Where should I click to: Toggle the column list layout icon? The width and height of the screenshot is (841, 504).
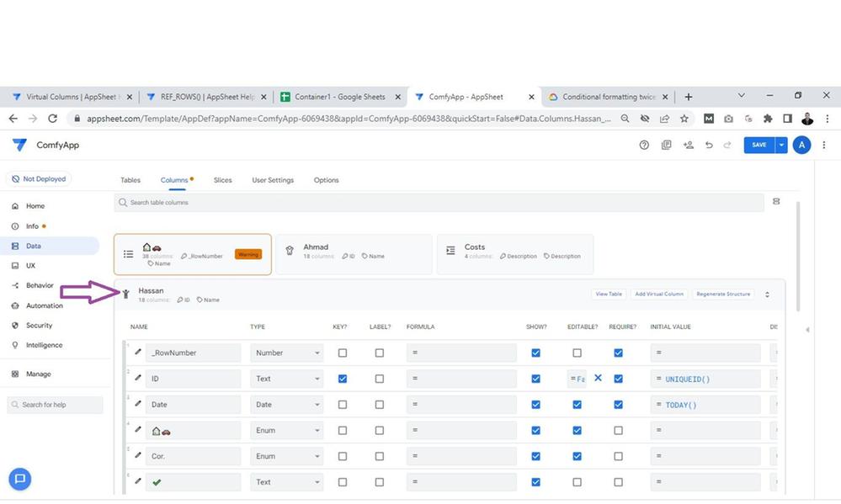pos(776,202)
